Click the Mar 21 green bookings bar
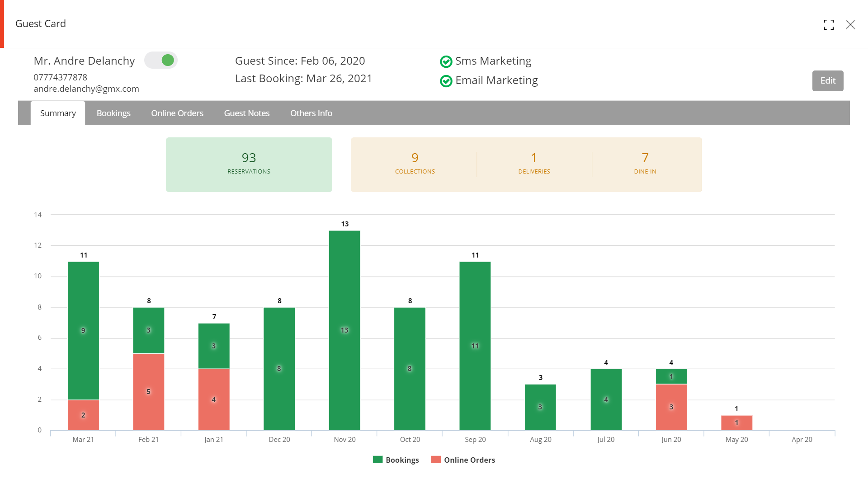The width and height of the screenshot is (868, 488). coord(83,331)
